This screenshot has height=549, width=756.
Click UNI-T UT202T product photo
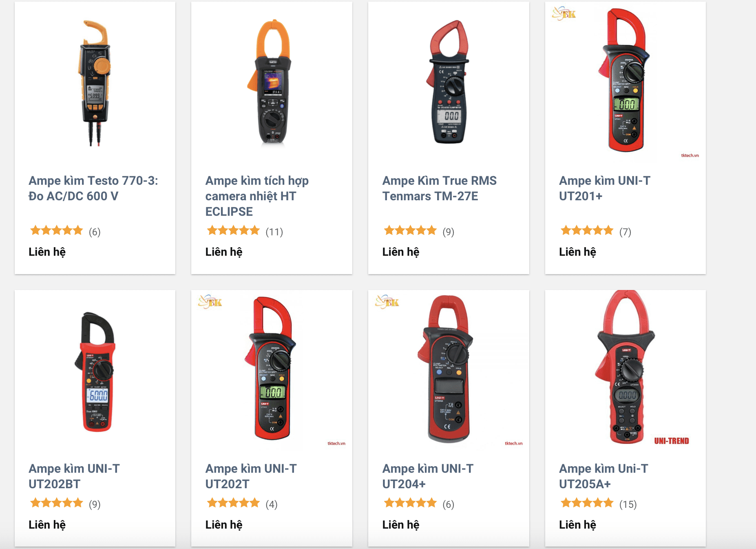pyautogui.click(x=272, y=370)
